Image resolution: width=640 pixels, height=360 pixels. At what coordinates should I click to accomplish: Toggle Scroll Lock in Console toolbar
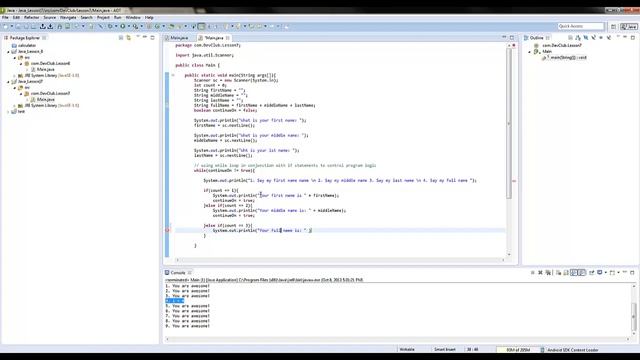click(x=565, y=272)
